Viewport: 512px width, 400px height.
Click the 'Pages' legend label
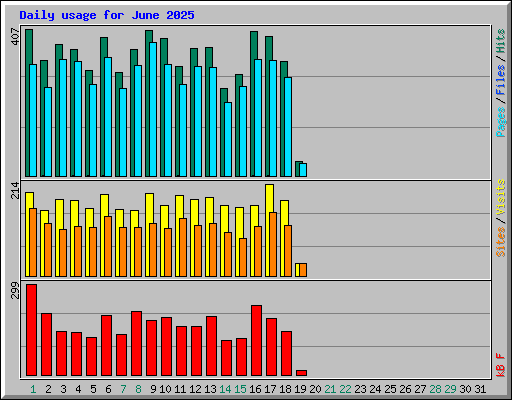click(501, 122)
